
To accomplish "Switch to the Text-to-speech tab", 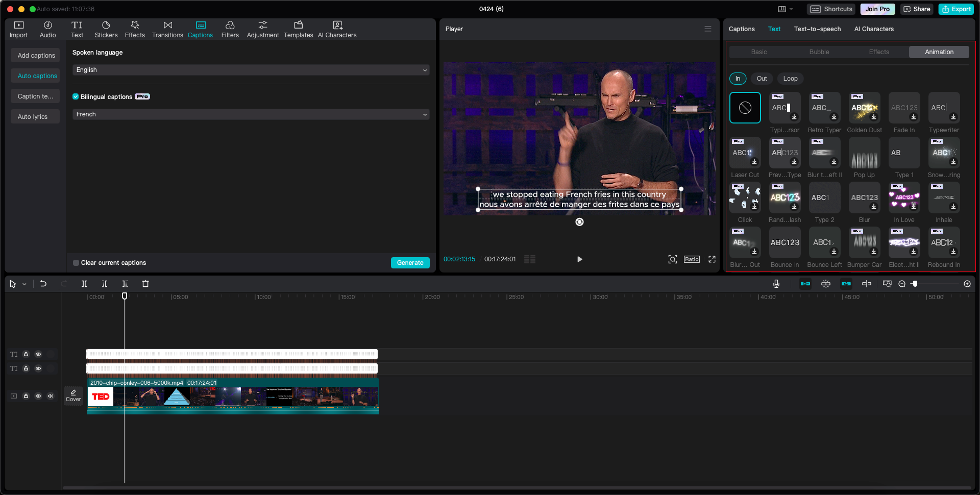I will click(x=817, y=29).
